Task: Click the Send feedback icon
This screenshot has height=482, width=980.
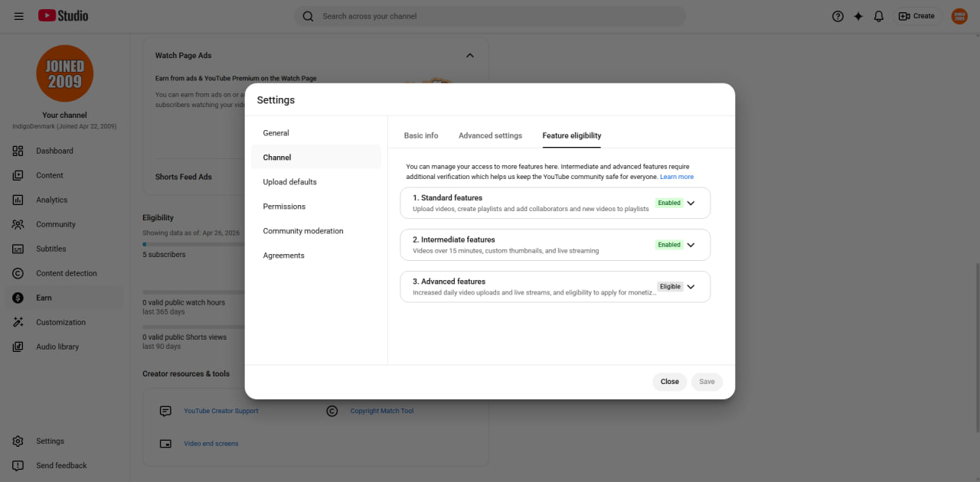Action: pos(18,465)
